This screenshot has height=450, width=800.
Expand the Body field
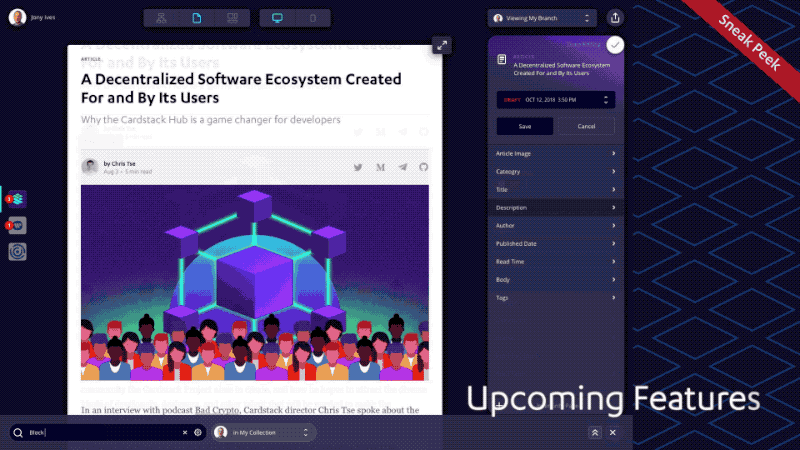pyautogui.click(x=556, y=280)
